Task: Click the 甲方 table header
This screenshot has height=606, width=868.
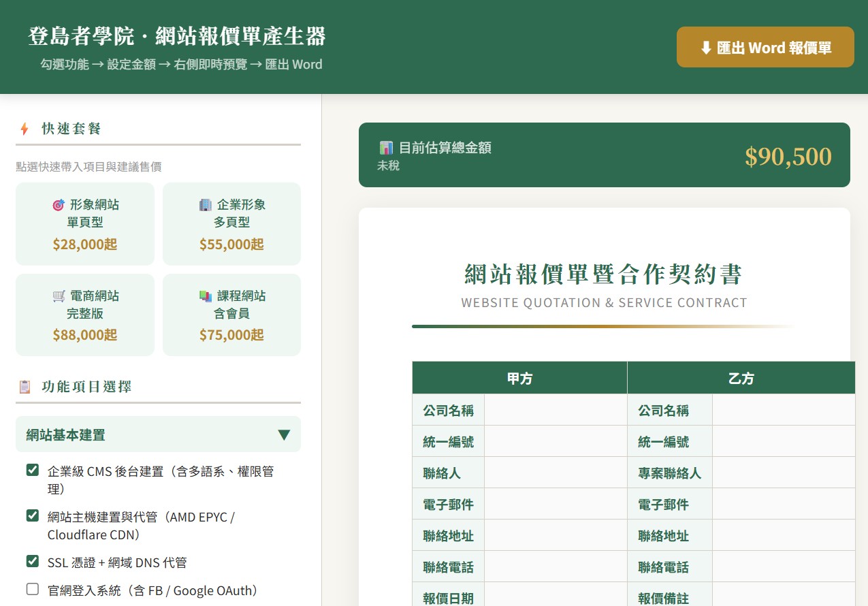Action: (x=519, y=378)
